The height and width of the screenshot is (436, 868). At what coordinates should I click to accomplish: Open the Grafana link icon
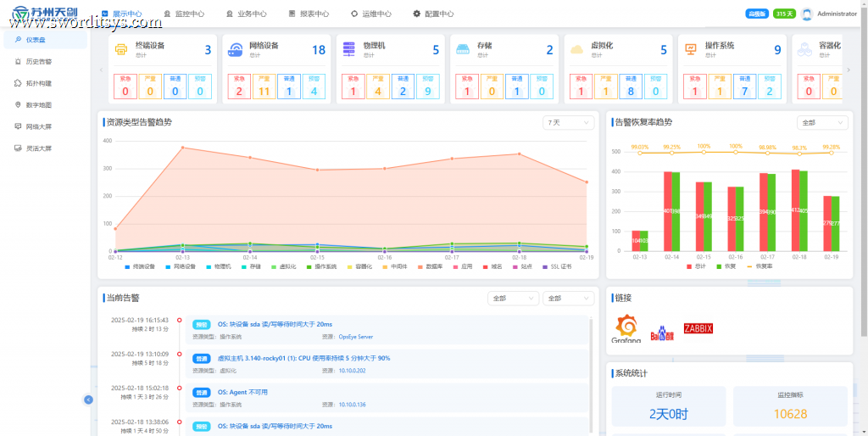[x=626, y=328]
